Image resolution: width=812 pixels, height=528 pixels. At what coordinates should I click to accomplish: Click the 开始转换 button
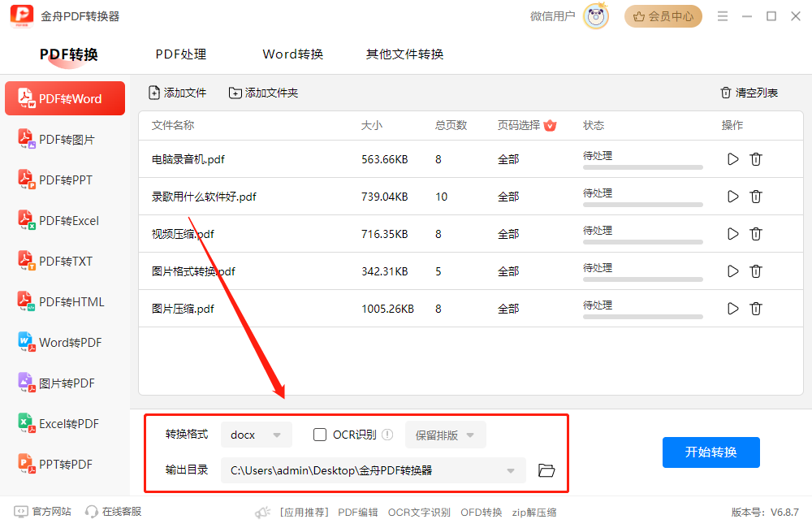[x=710, y=452]
